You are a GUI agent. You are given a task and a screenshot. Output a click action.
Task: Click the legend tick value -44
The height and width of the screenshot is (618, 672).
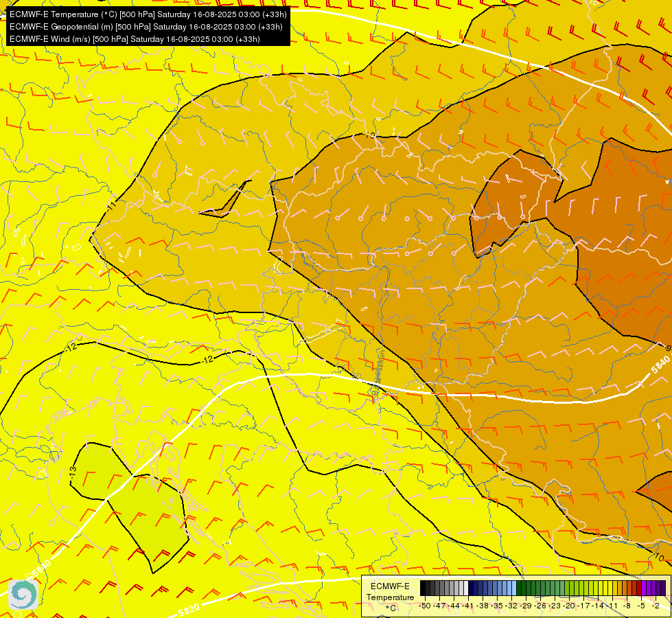click(454, 606)
